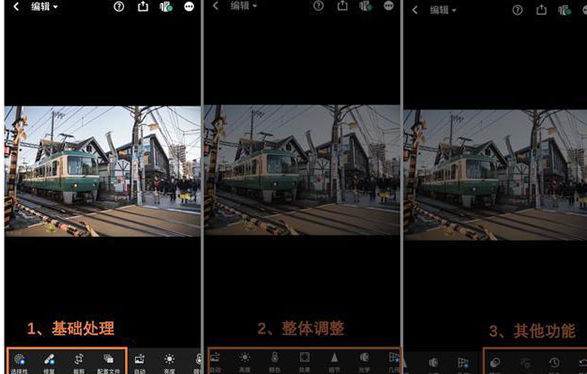Open Effects (效果) in 整体调整 panel
This screenshot has width=587, height=374.
click(x=304, y=361)
